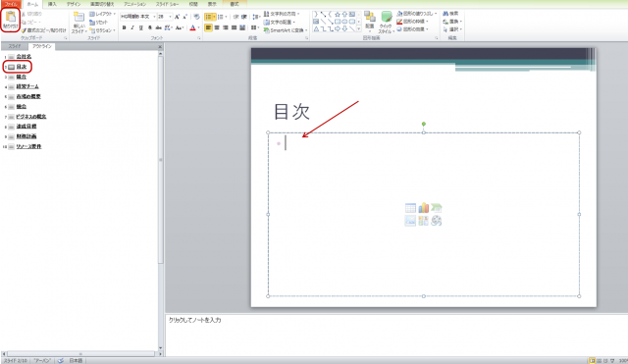
Task: Switch to the Slide Show (スライドショー) tab
Action: tap(167, 4)
